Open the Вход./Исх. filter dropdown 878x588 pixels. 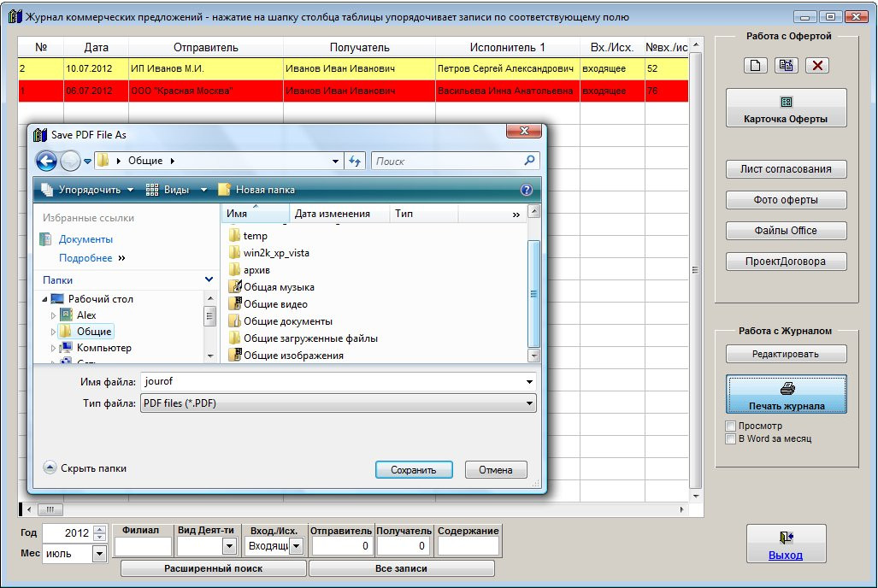[297, 546]
